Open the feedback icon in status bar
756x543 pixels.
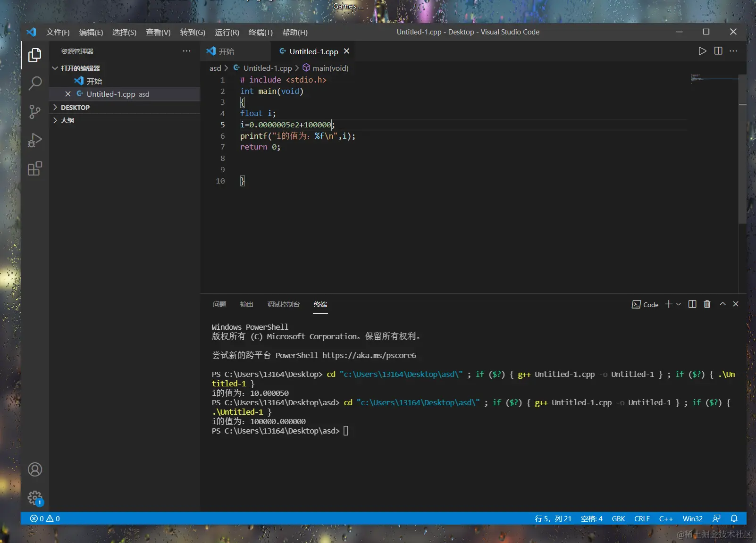(716, 518)
